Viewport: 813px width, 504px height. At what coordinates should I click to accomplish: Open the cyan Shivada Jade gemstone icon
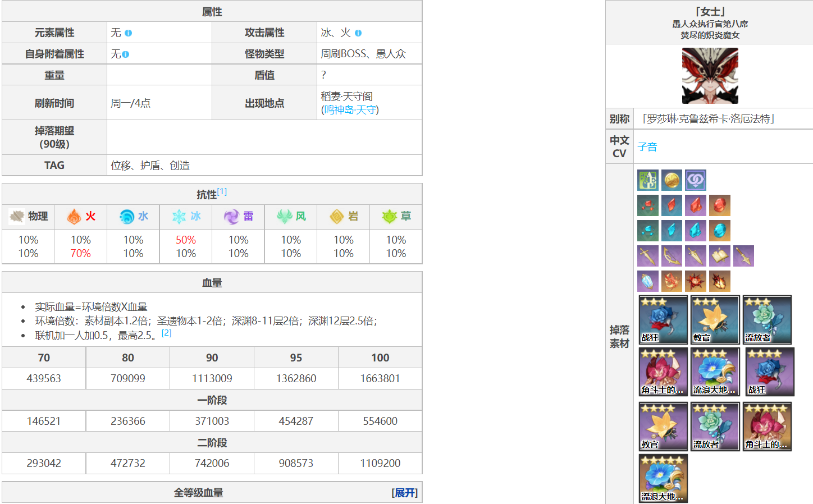[719, 231]
